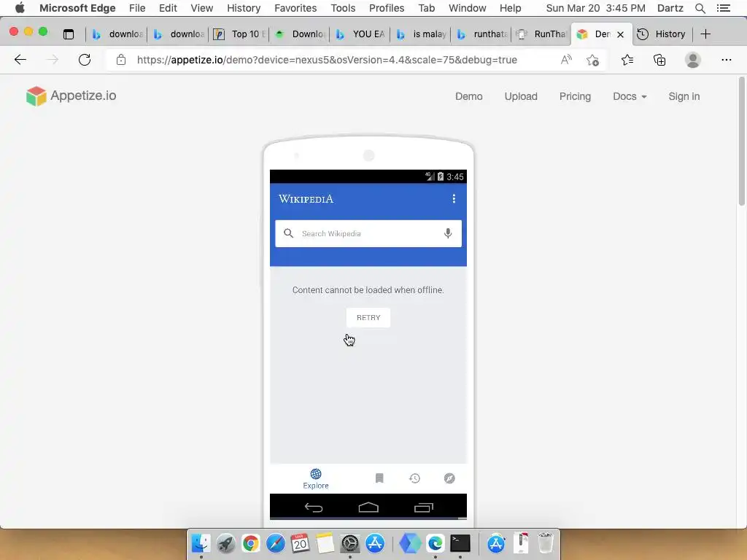
Task: Expand the Docs dropdown menu
Action: click(630, 96)
